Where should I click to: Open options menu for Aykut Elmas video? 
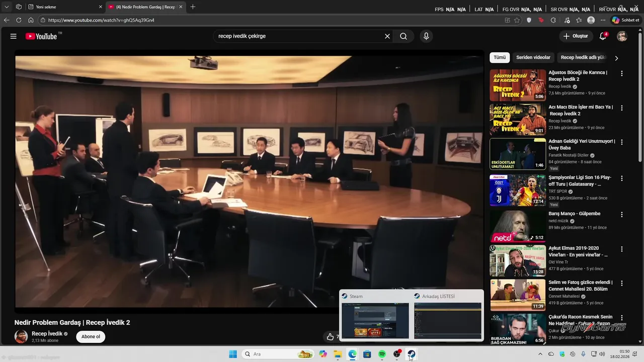tap(622, 249)
